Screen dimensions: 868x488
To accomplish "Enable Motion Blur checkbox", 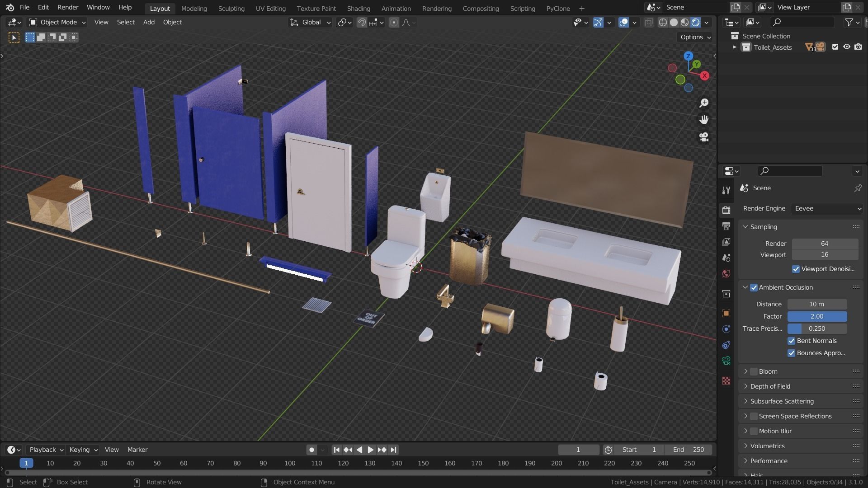I will coord(754,431).
